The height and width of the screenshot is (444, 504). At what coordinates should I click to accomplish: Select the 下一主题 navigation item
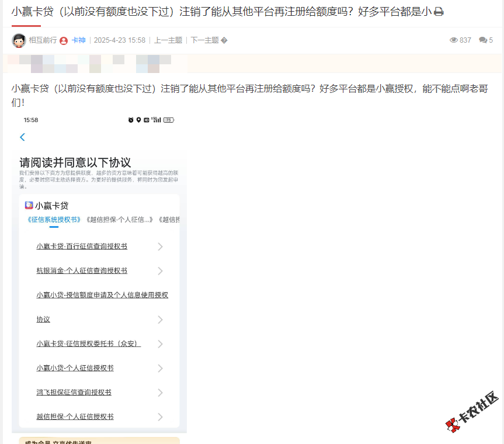[x=204, y=40]
